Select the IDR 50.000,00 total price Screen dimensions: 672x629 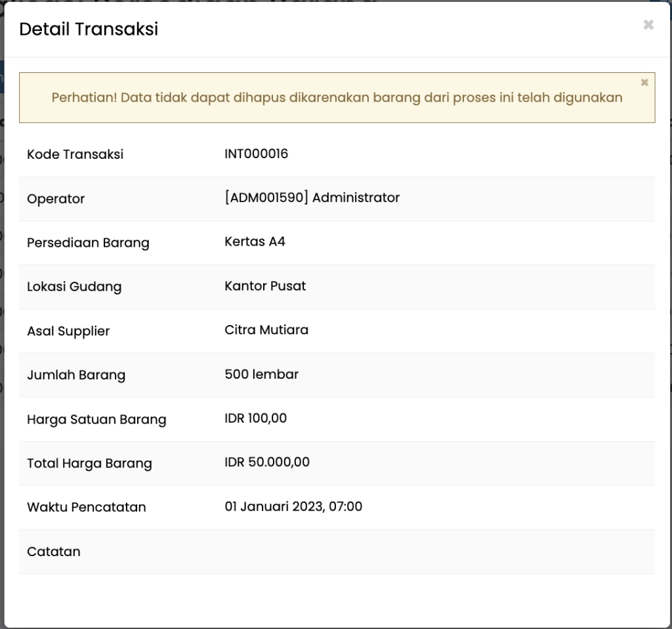[x=267, y=462]
